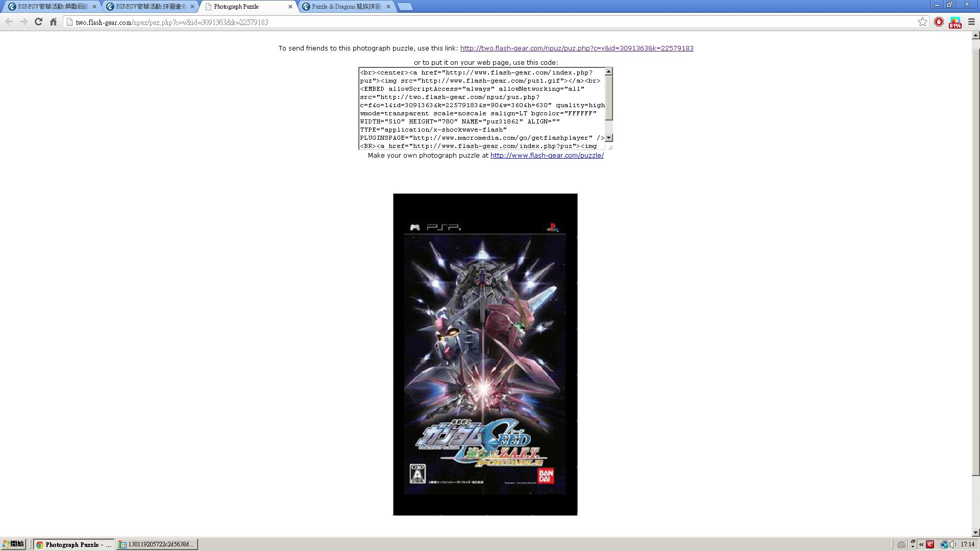
Task: Switch to Puzzle & Dragons tab
Action: [x=346, y=7]
